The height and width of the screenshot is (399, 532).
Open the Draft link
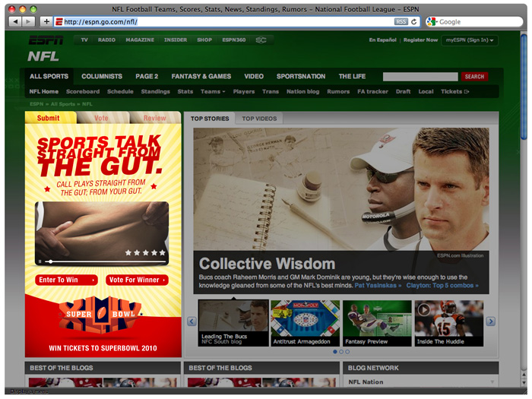tap(403, 92)
